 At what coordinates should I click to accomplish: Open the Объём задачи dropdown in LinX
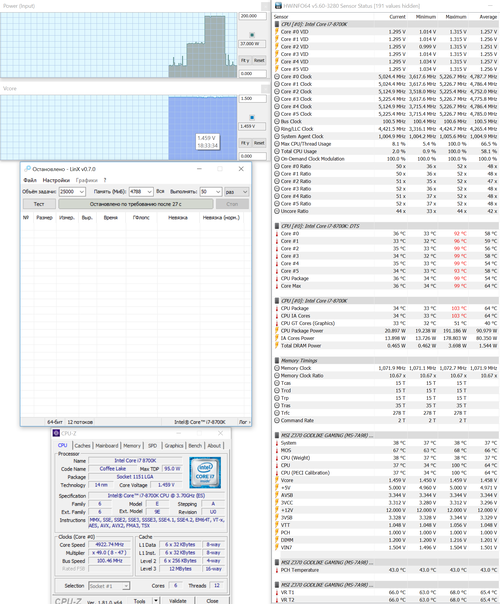[82, 191]
